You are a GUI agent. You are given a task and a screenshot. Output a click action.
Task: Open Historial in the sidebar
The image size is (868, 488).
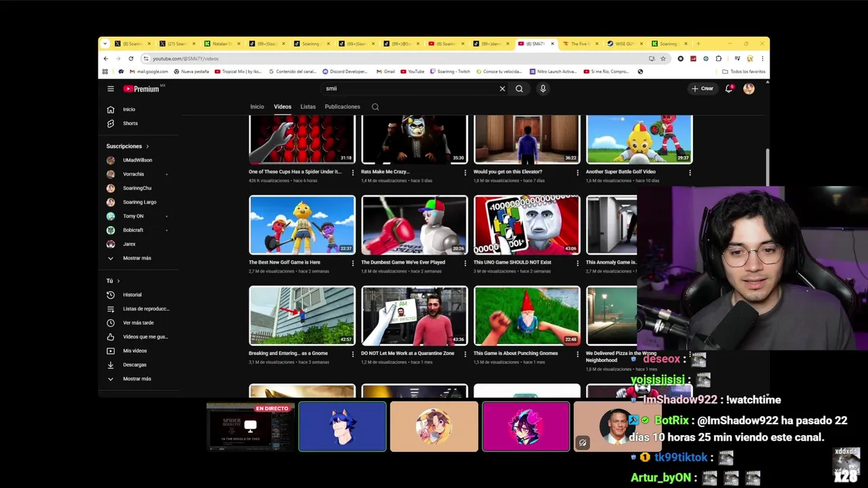[x=132, y=295]
